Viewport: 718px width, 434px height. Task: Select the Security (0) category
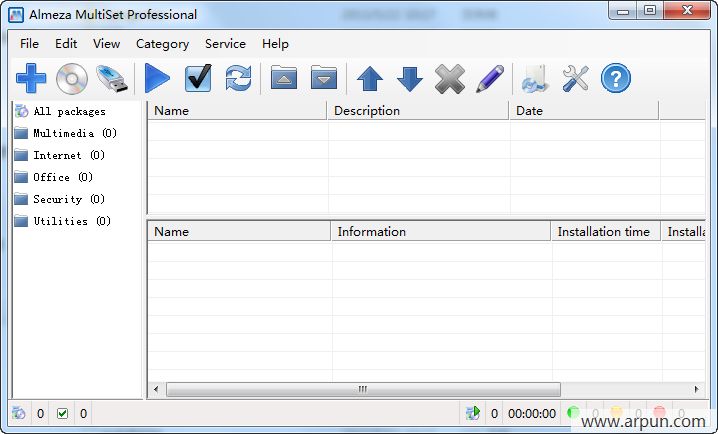point(69,199)
